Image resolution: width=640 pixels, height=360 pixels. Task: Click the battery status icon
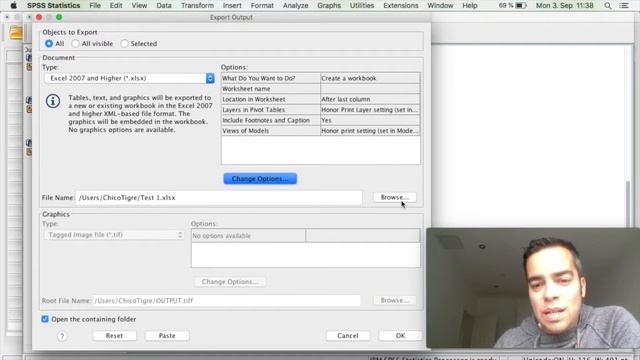point(521,5)
